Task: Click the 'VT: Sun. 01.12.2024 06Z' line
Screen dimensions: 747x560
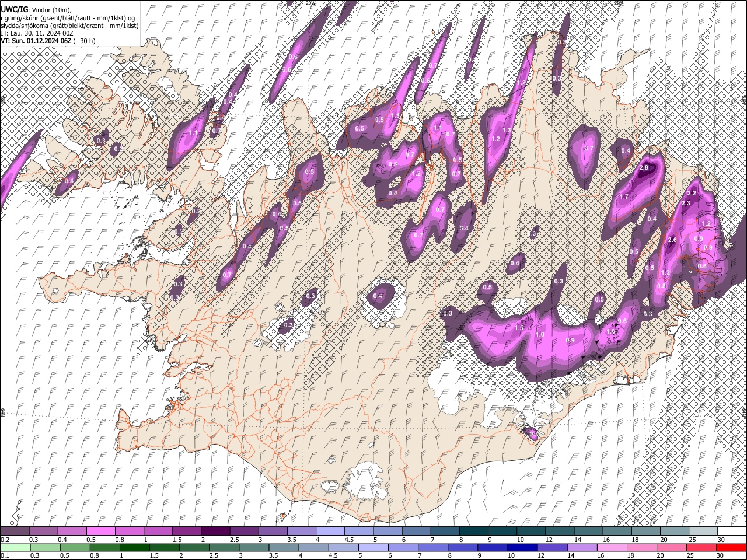Action: [36, 41]
